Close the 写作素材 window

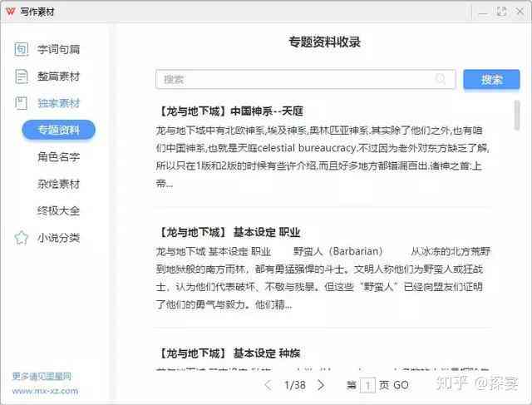520,12
